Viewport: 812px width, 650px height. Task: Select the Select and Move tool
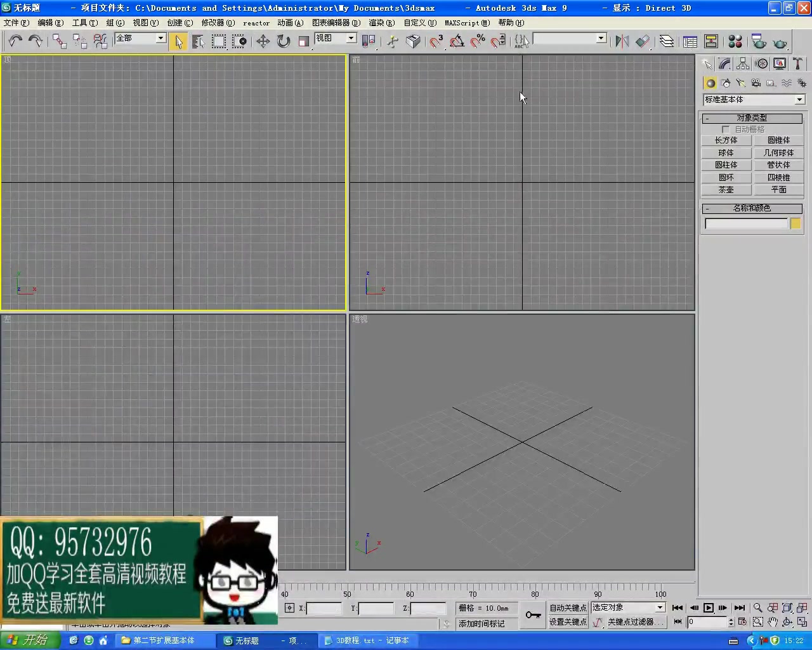(x=263, y=41)
